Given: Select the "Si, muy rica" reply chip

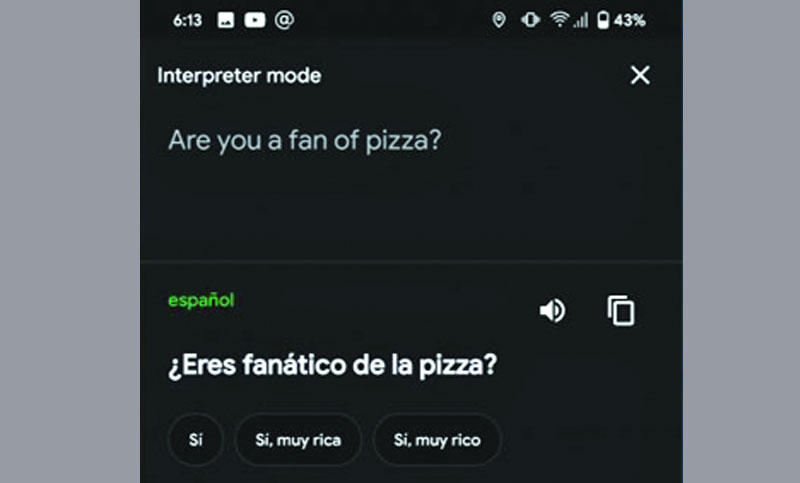Looking at the screenshot, I should (x=298, y=440).
